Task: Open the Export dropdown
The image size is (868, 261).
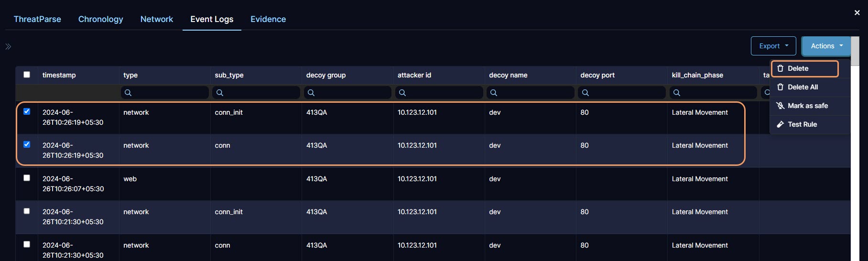Action: click(x=773, y=46)
